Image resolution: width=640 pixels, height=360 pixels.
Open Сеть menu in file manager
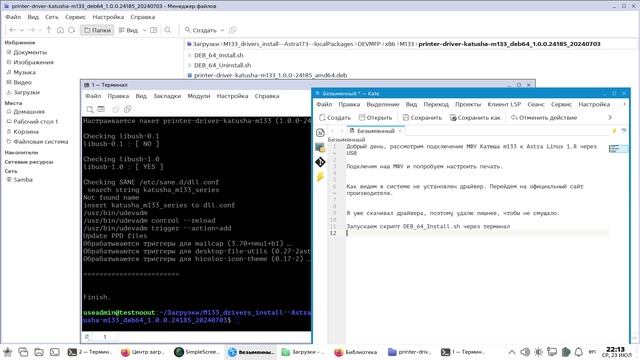click(x=51, y=17)
